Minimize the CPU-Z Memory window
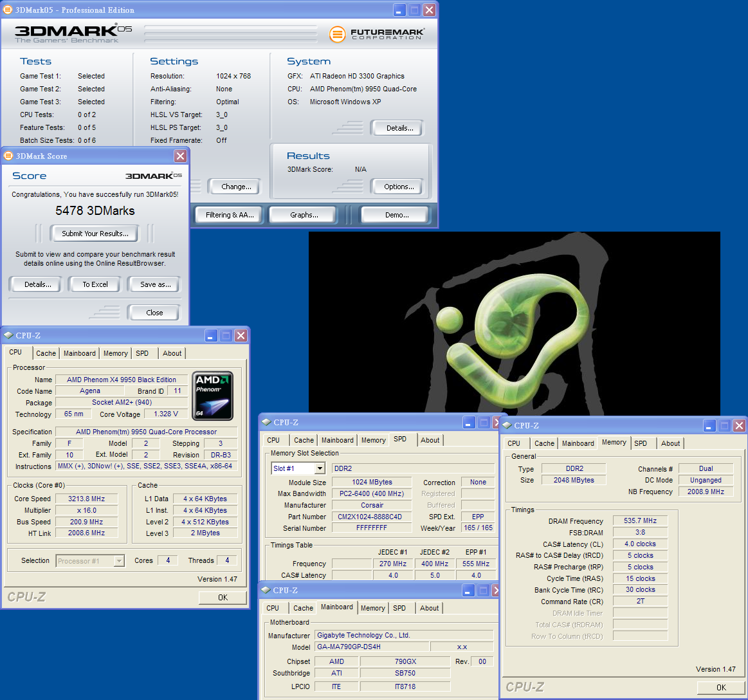 [709, 425]
